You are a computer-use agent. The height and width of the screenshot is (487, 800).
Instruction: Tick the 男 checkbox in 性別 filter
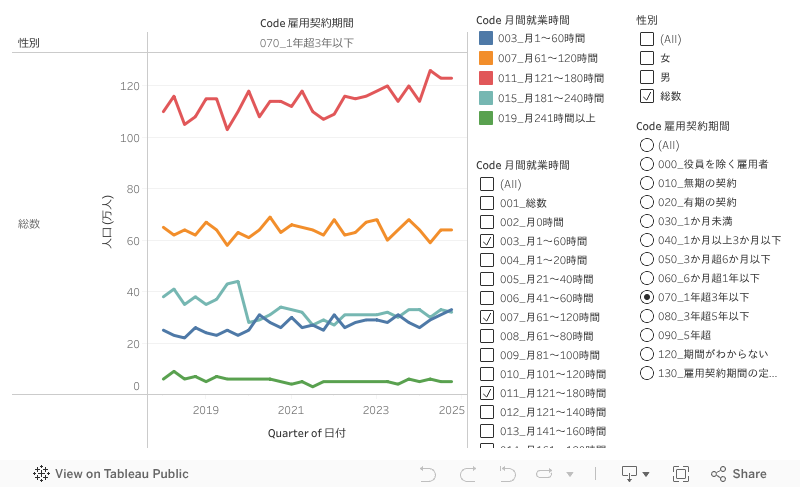pos(646,77)
